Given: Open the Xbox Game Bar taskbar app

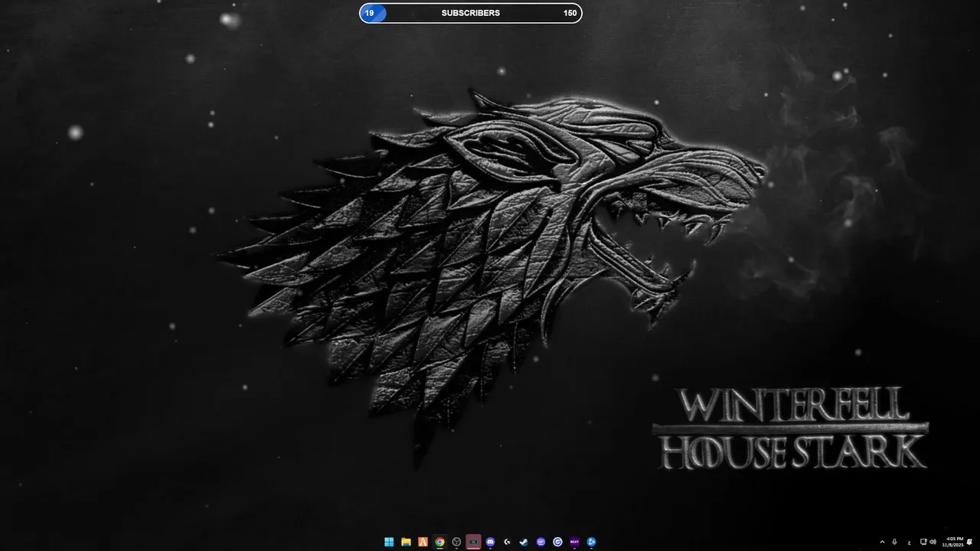Looking at the screenshot, I should [473, 542].
